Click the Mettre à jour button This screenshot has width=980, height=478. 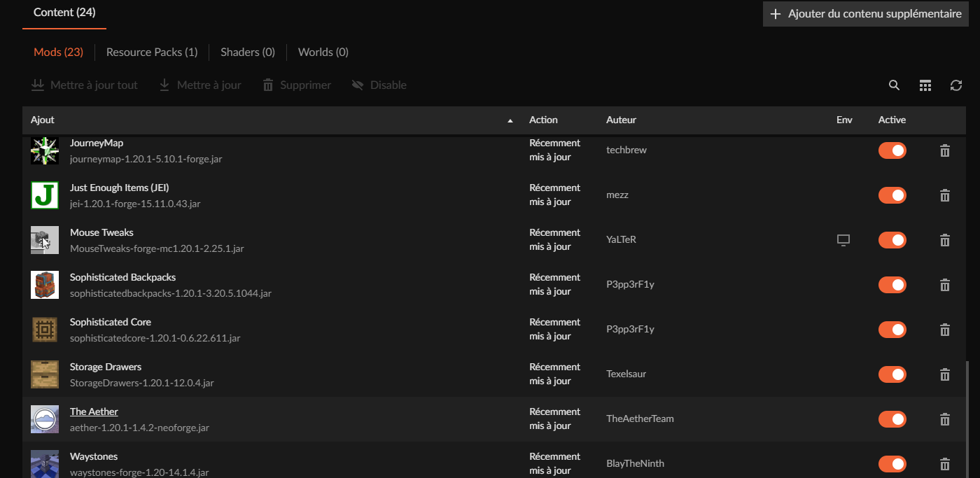click(x=200, y=85)
